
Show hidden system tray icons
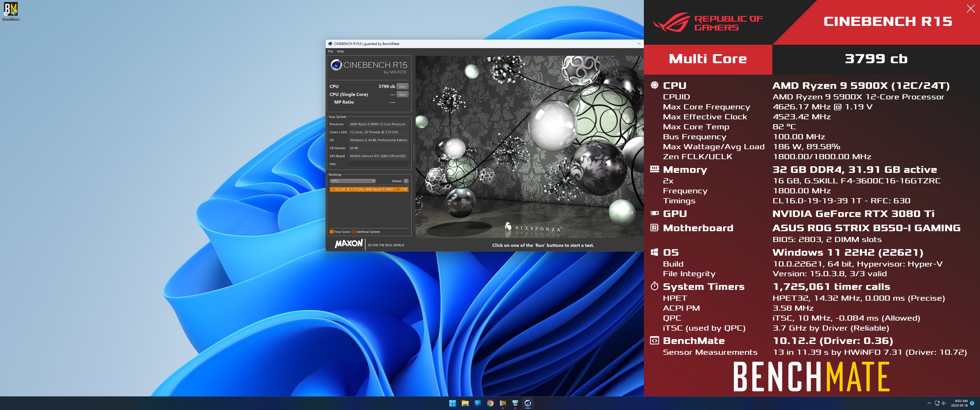tap(929, 403)
